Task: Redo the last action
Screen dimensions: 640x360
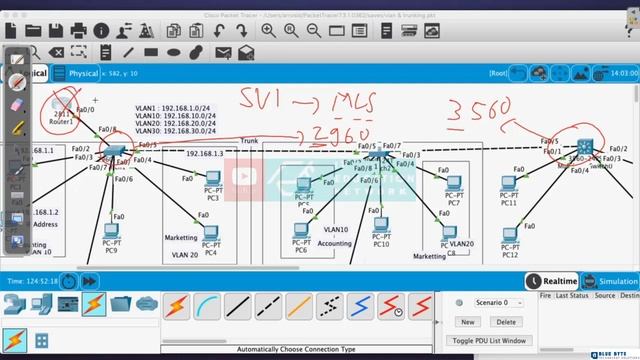Action: tap(242, 31)
